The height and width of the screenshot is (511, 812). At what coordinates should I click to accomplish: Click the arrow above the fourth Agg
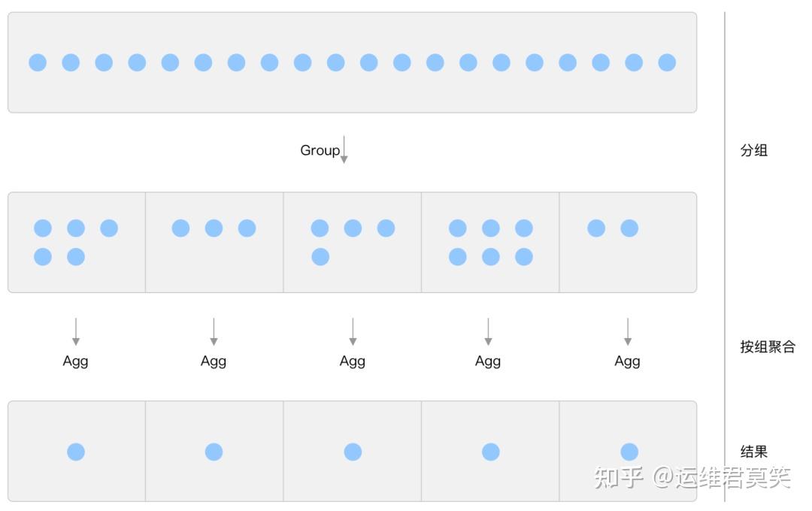[x=488, y=332]
